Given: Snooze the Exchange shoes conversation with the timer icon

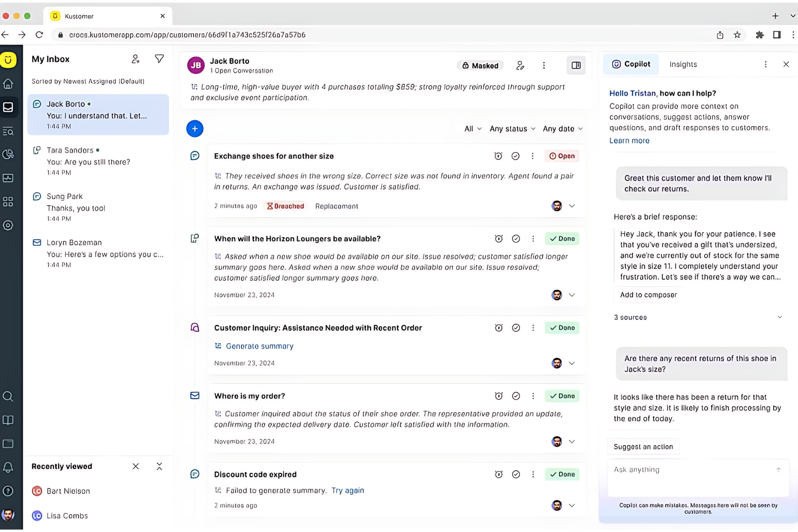Looking at the screenshot, I should tap(498, 156).
